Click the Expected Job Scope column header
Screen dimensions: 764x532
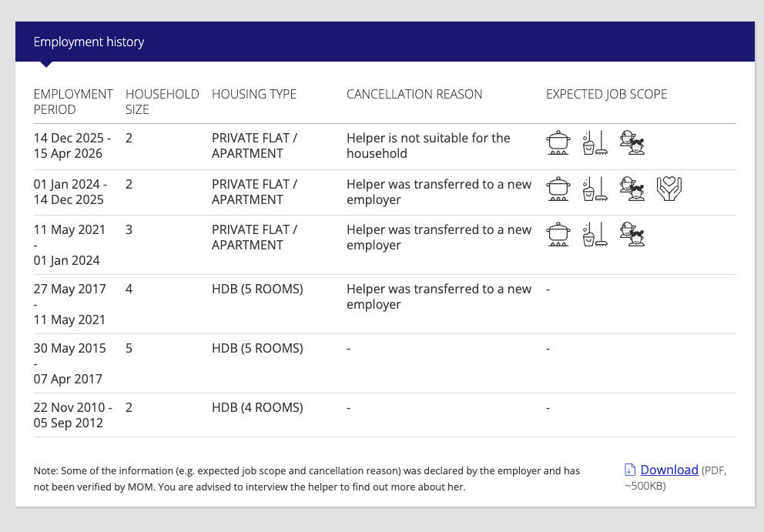point(607,94)
